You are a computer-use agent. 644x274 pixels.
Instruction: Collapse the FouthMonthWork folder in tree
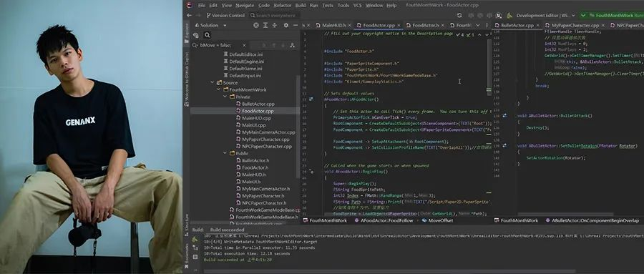coord(219,89)
